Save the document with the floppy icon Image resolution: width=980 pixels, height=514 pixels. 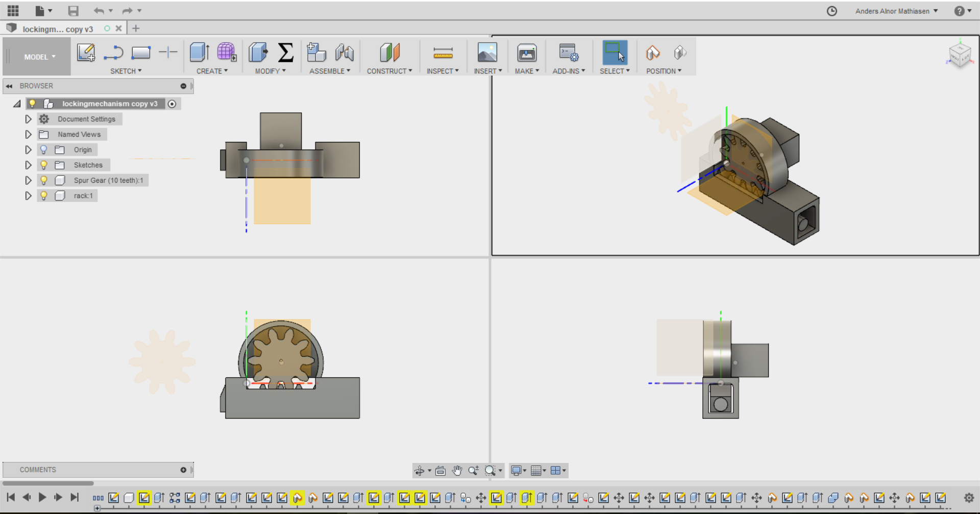(x=73, y=11)
